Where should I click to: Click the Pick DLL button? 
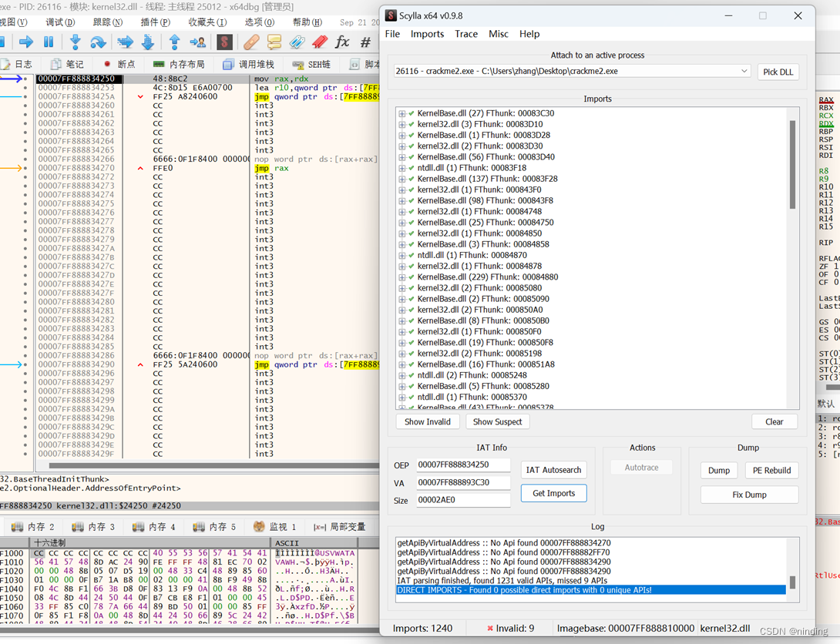click(778, 72)
